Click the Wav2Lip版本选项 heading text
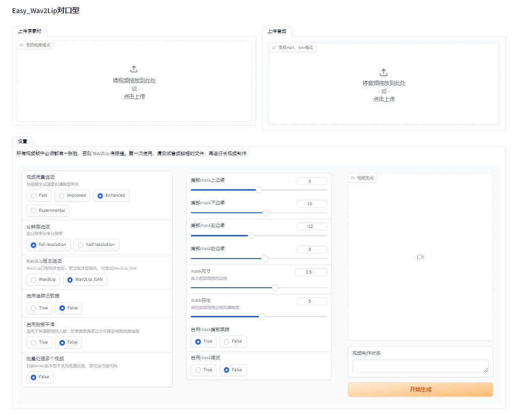 click(x=44, y=261)
